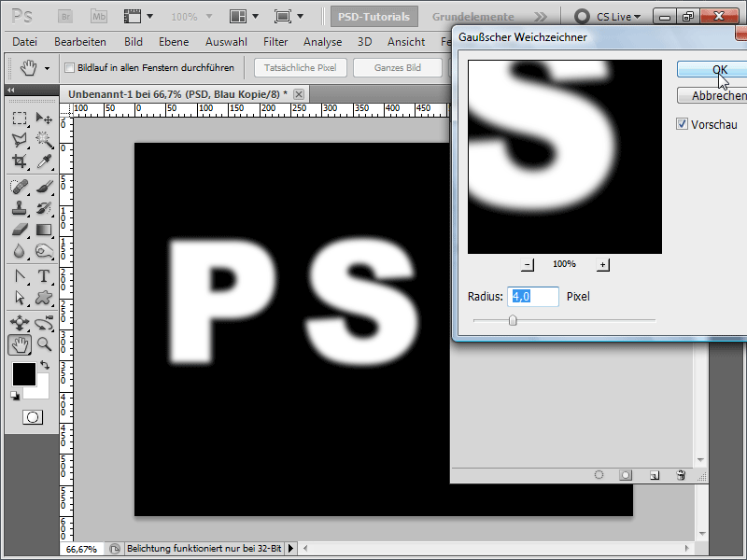Image resolution: width=747 pixels, height=560 pixels.
Task: Select the Sponge tool
Action: (44, 251)
